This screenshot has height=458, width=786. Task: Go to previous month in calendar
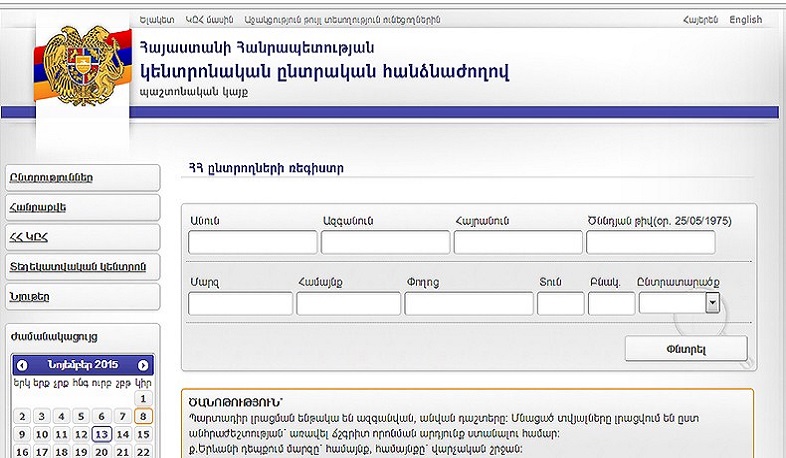[22, 365]
